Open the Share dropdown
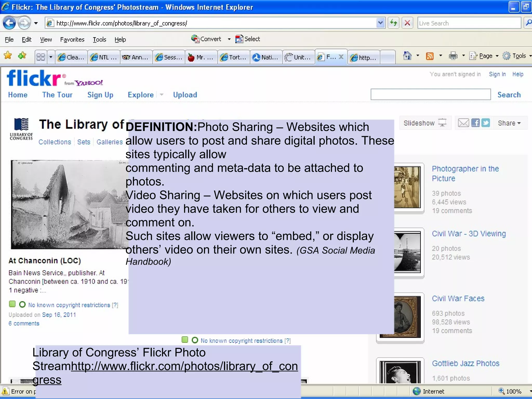 (509, 123)
